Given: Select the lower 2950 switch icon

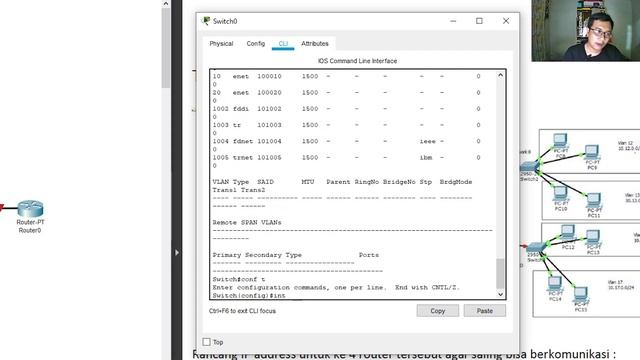Looking at the screenshot, I should pos(536,248).
